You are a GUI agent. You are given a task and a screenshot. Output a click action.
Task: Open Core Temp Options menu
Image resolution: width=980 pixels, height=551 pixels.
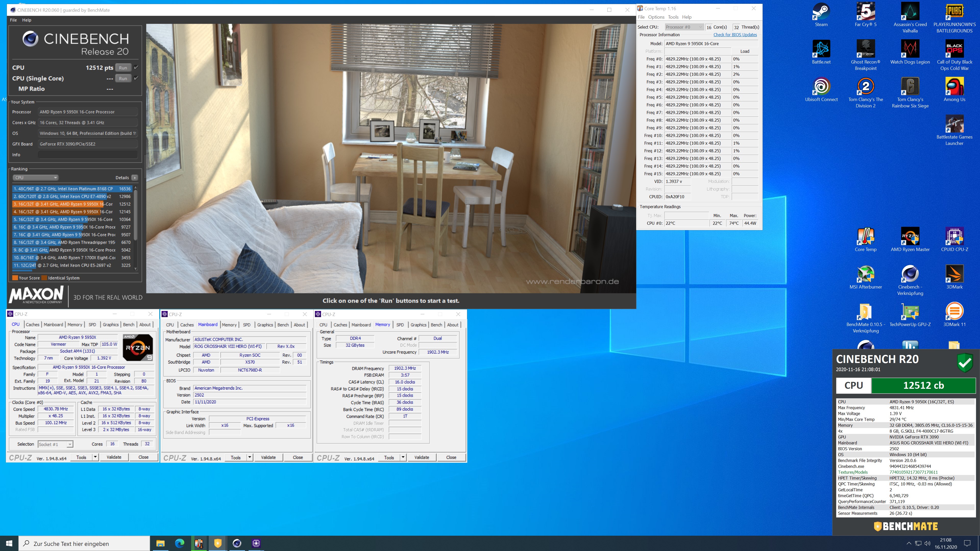click(x=656, y=17)
